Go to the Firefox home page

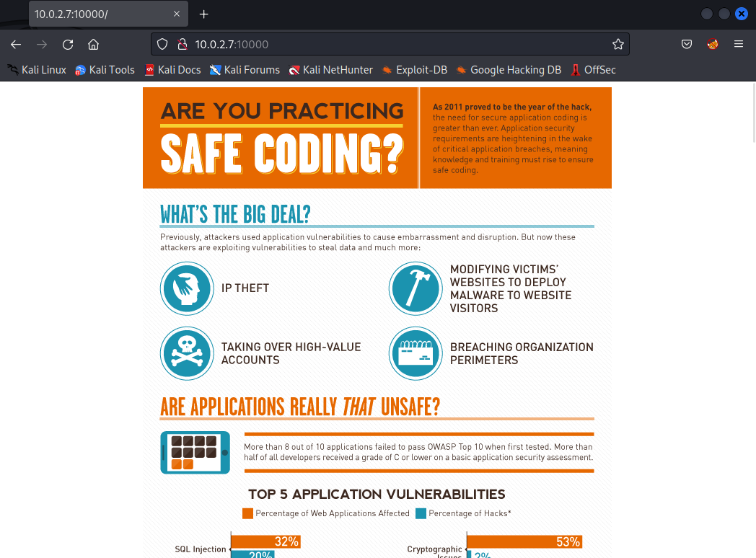point(93,44)
